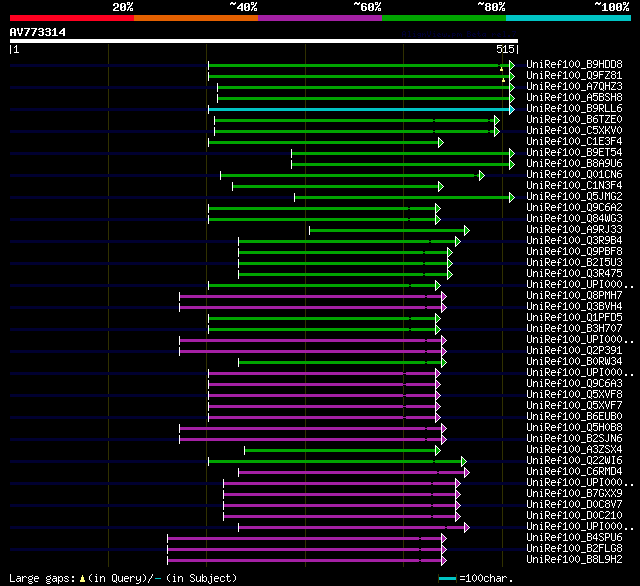Image resolution: width=640 pixels, height=586 pixels.
Task: Select the UniRef100_Q1PFD5 label
Action: (x=574, y=317)
